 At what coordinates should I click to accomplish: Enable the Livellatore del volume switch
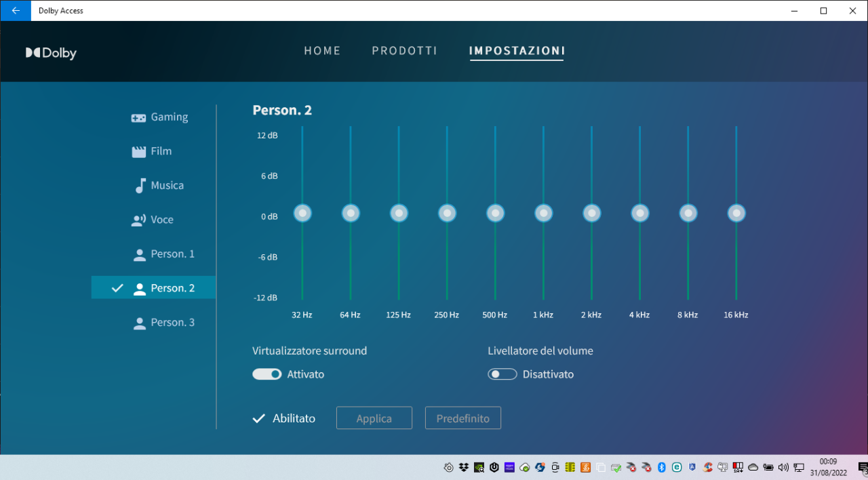click(502, 374)
